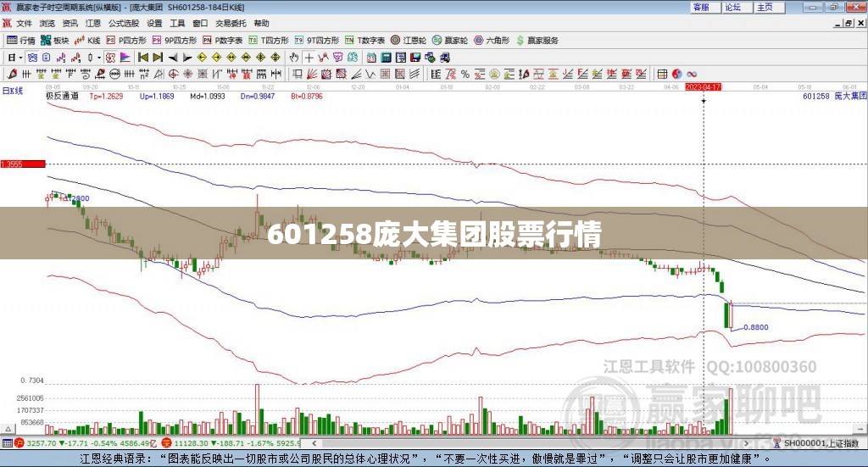This screenshot has height=467, width=868.
Task: Click the flag icon in second toolbar
Action: coord(125,58)
